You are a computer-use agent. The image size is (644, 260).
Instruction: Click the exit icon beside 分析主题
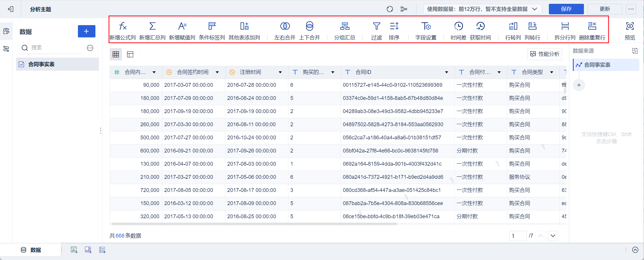11,9
